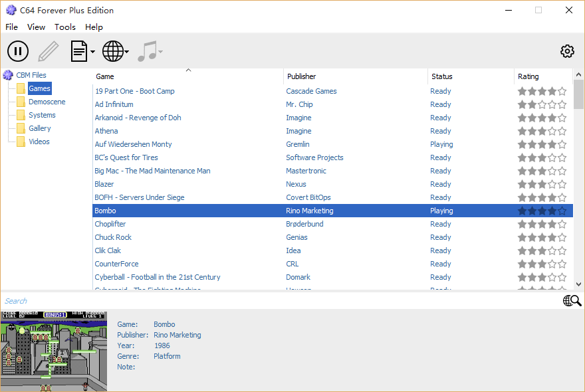This screenshot has height=392, width=585.
Task: Open the Help menu
Action: [94, 27]
